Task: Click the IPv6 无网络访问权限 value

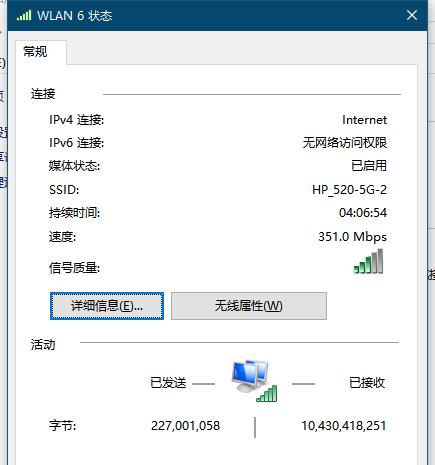Action: [x=345, y=143]
